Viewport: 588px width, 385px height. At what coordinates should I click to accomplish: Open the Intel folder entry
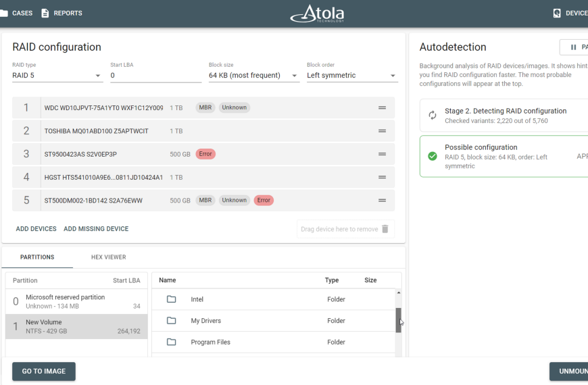click(x=273, y=299)
